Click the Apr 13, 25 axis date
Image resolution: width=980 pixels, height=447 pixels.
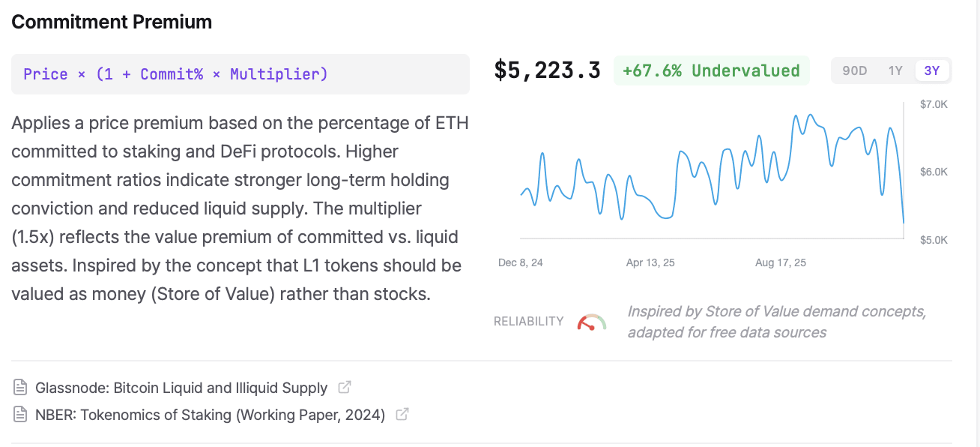click(x=650, y=263)
